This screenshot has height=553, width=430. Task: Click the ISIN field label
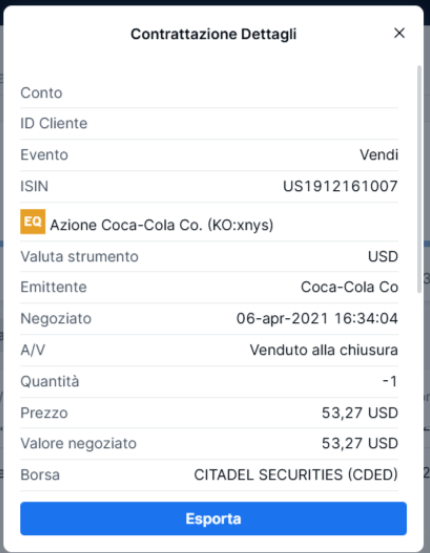(34, 186)
